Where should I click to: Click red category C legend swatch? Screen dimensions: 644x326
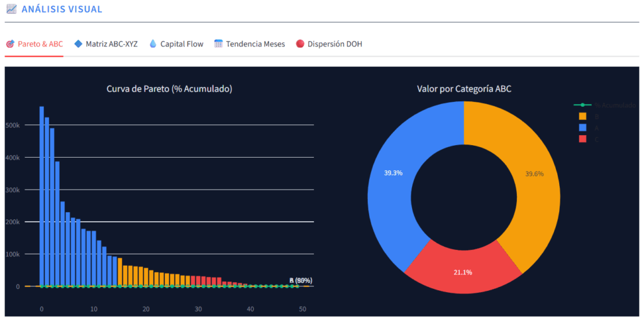582,139
